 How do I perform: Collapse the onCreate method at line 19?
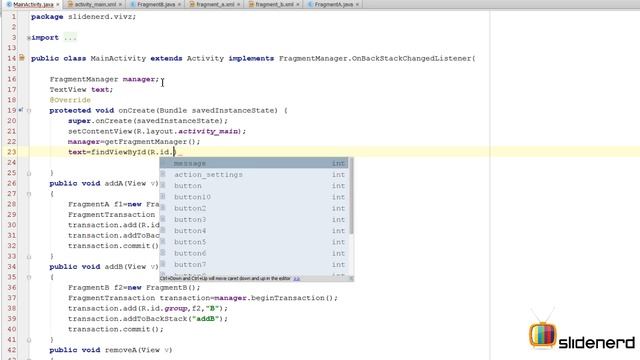click(x=29, y=111)
